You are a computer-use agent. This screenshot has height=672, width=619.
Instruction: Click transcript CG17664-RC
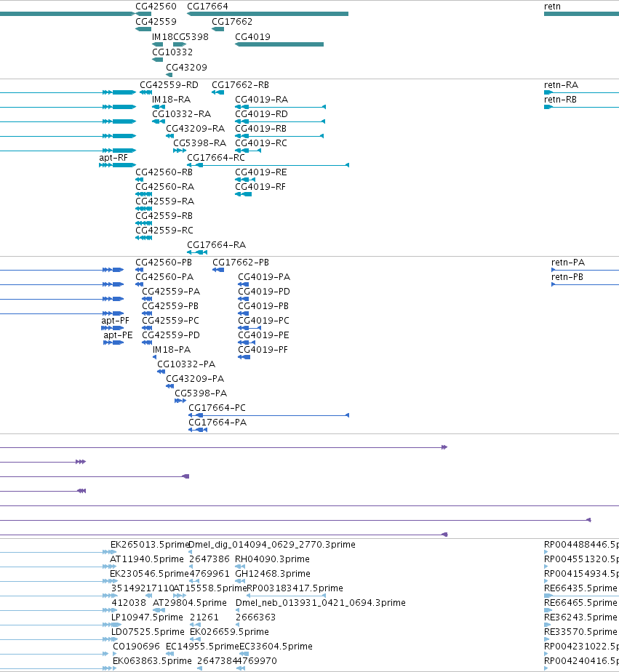coord(215,158)
